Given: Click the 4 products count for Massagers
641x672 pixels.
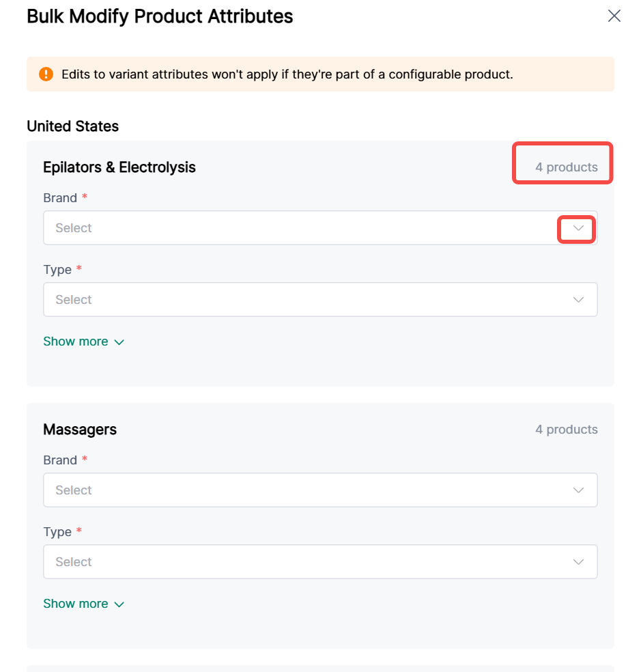Looking at the screenshot, I should [566, 430].
